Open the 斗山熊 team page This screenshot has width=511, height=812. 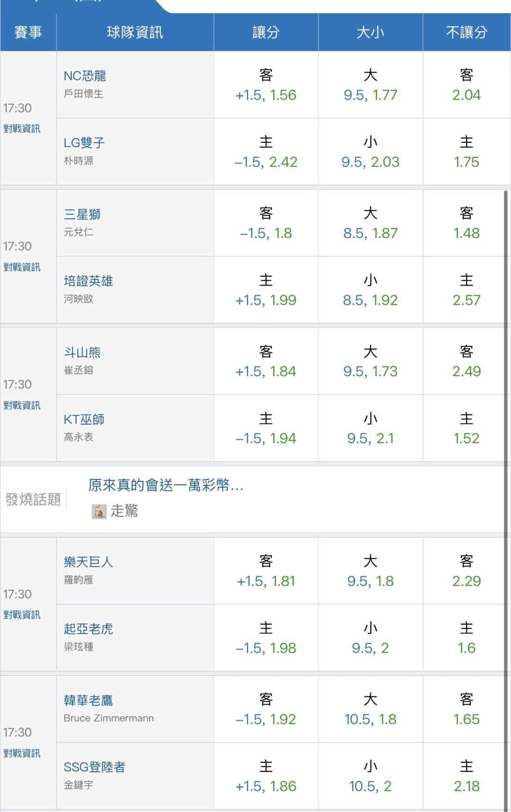click(x=82, y=352)
